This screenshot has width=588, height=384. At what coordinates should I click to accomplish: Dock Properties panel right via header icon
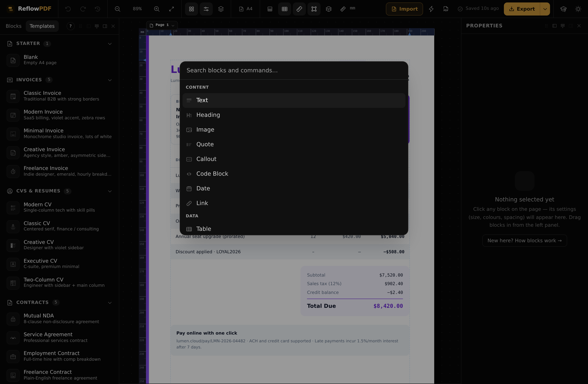pos(571,26)
